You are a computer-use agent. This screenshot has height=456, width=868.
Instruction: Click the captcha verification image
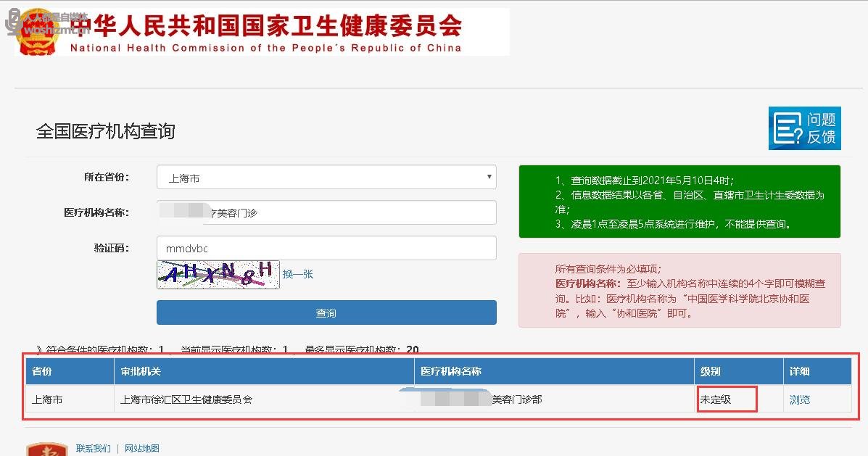click(218, 275)
